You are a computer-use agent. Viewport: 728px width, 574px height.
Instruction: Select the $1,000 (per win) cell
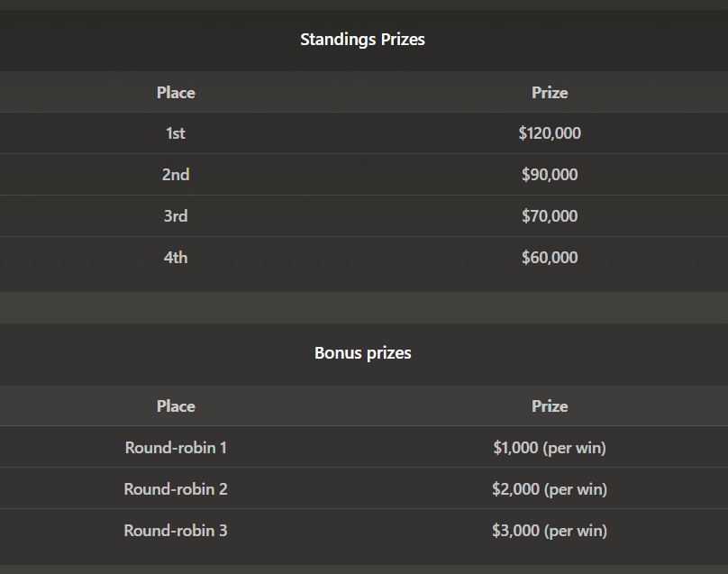(550, 448)
